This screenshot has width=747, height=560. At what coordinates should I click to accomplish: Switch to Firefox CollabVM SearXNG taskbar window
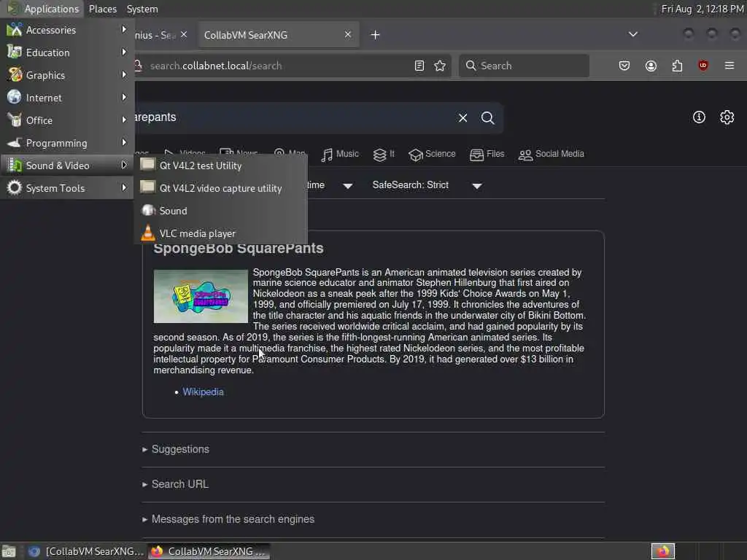(209, 551)
